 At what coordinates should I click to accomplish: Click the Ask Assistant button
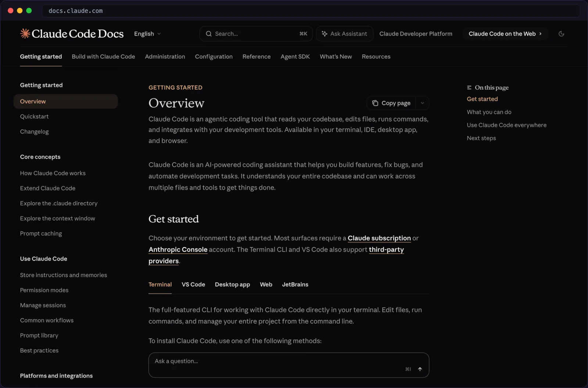344,34
